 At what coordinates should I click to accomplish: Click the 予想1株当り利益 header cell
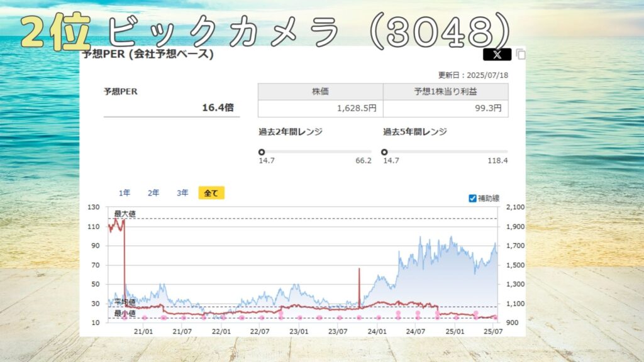click(x=445, y=92)
